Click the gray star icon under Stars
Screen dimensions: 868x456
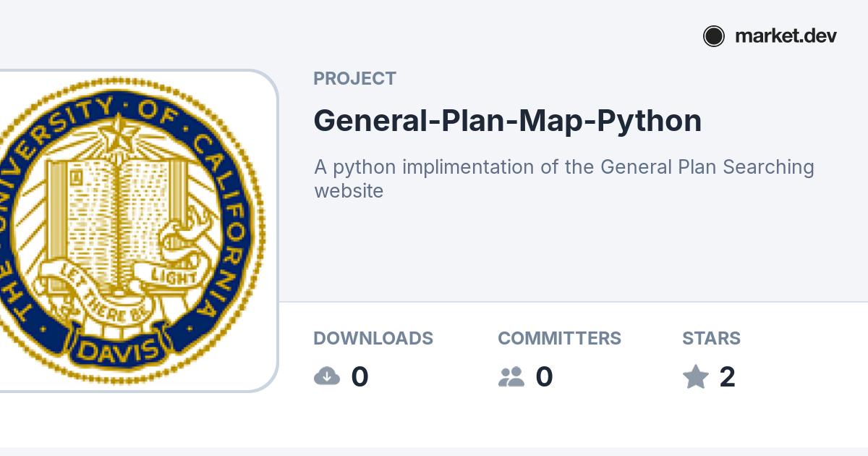[696, 376]
